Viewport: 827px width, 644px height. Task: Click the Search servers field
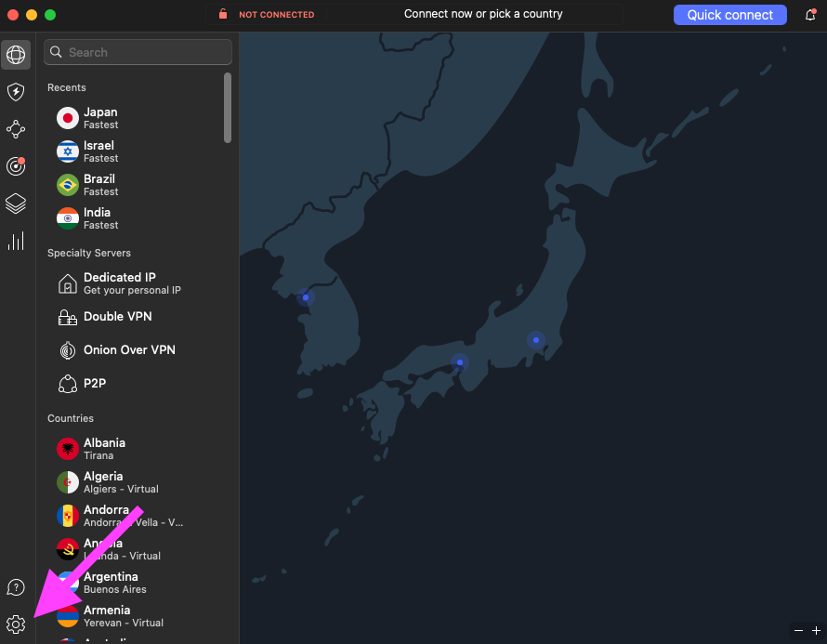click(138, 52)
